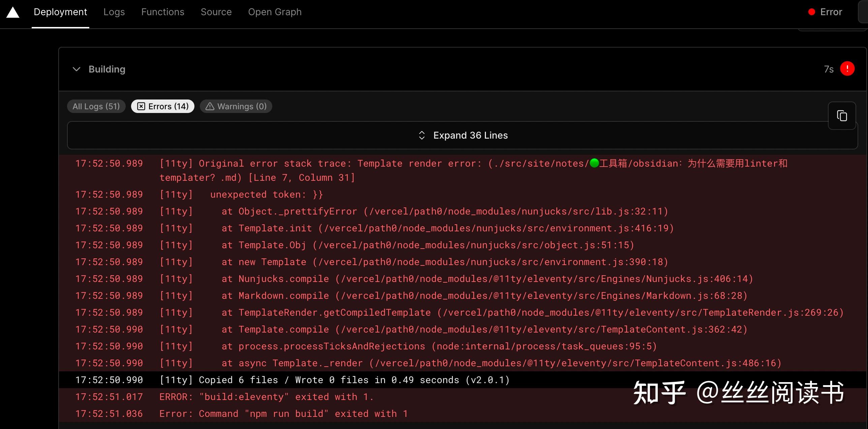Click the red error exclamation badge

[847, 69]
